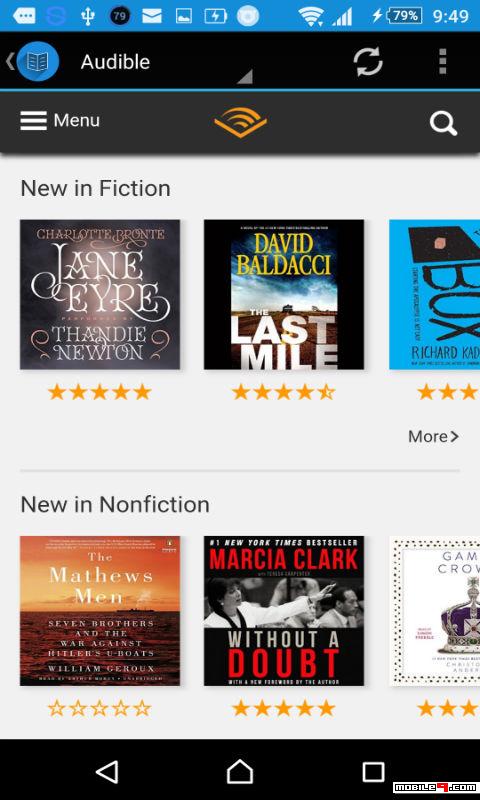Tap the star rating under Jane Eyre
Screen dimensions: 480x800
point(99,392)
